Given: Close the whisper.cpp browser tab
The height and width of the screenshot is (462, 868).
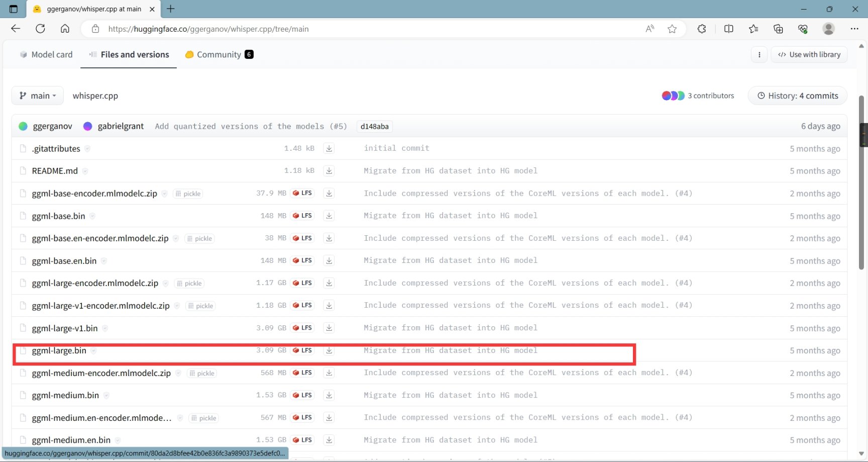Looking at the screenshot, I should coord(152,9).
